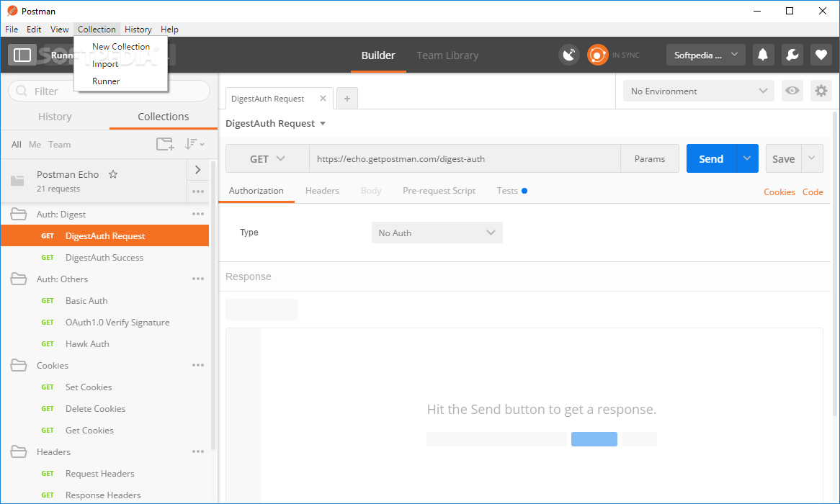This screenshot has height=504, width=840.
Task: Collapse the Cookies folder
Action: pyautogui.click(x=19, y=365)
